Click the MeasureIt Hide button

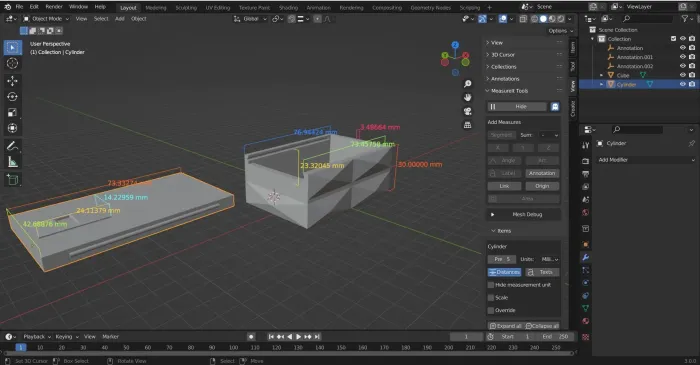point(517,107)
